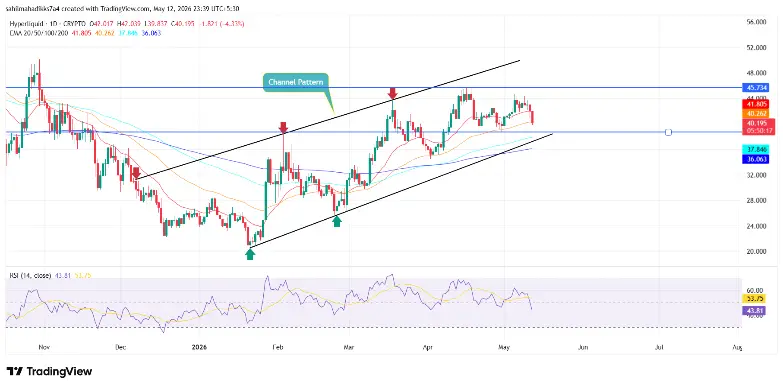783x388 pixels.
Task: Click the Apr label on the time axis
Action: click(427, 347)
